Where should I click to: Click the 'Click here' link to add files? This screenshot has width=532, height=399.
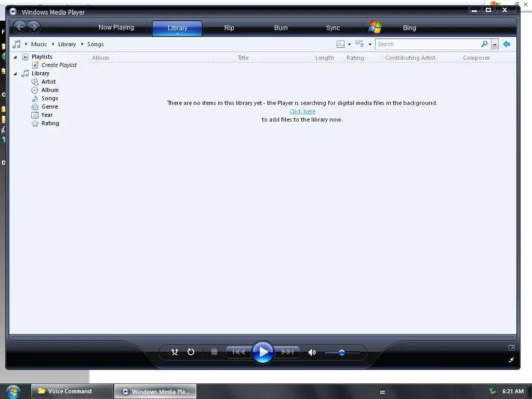click(x=302, y=111)
